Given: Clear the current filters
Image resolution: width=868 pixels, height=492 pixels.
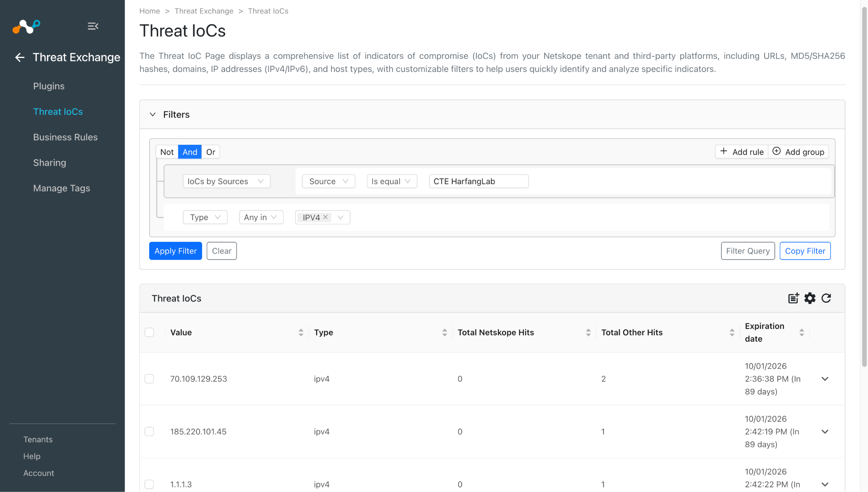Looking at the screenshot, I should pyautogui.click(x=222, y=251).
